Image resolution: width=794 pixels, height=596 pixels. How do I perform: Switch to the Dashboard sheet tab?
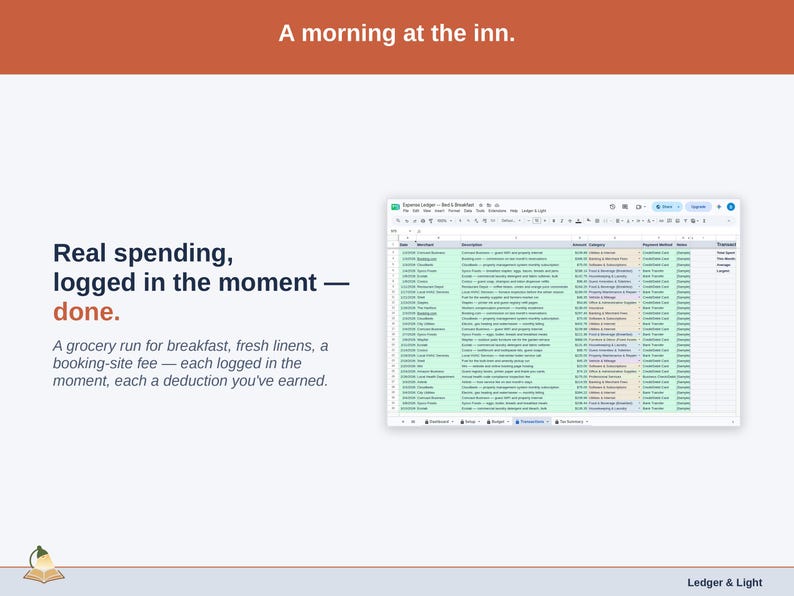pyautogui.click(x=437, y=421)
